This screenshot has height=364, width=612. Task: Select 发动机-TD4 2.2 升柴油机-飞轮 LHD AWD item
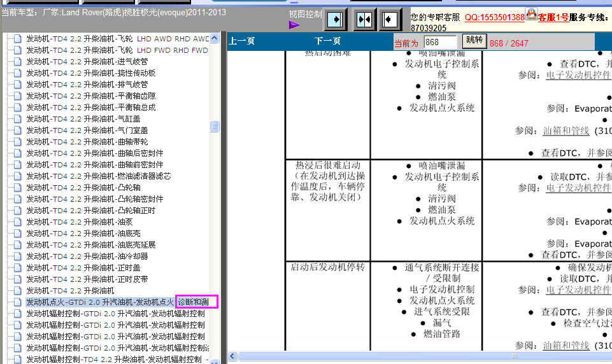pyautogui.click(x=117, y=39)
